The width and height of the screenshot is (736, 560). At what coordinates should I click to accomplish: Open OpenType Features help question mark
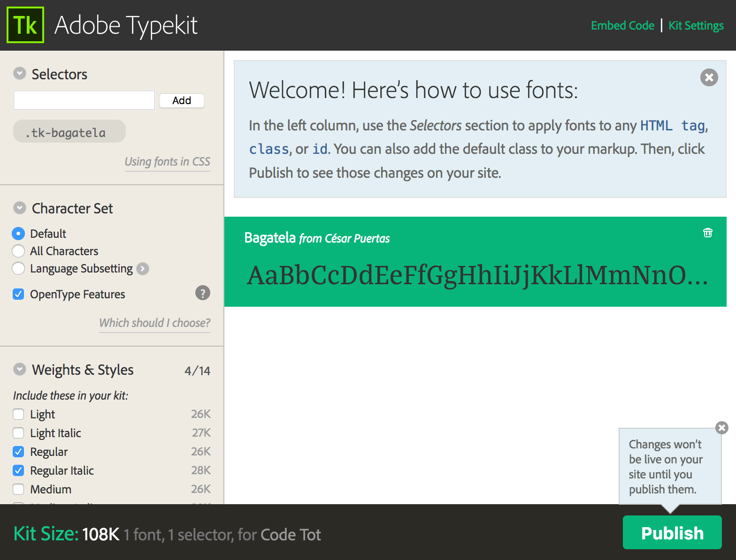203,293
